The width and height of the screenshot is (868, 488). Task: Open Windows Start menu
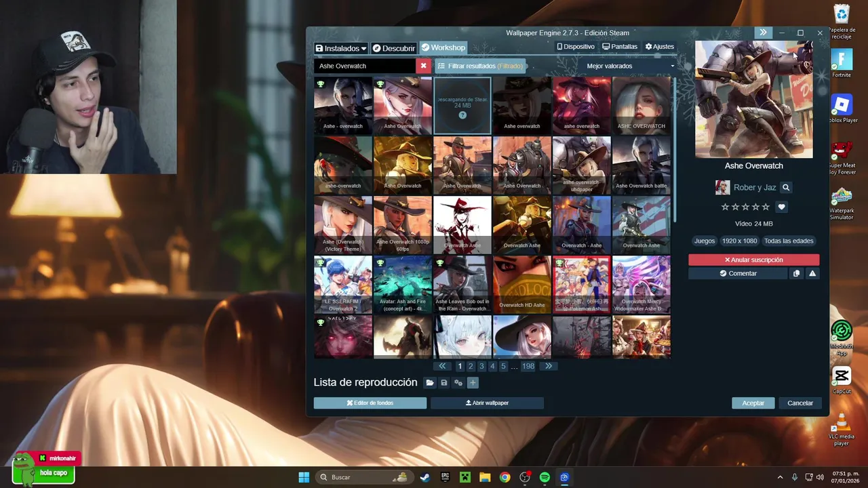(304, 477)
